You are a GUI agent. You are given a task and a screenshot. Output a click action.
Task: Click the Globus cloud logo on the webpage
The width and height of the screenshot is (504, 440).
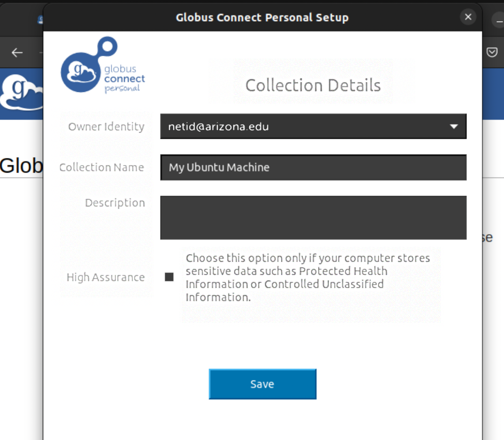pos(22,92)
